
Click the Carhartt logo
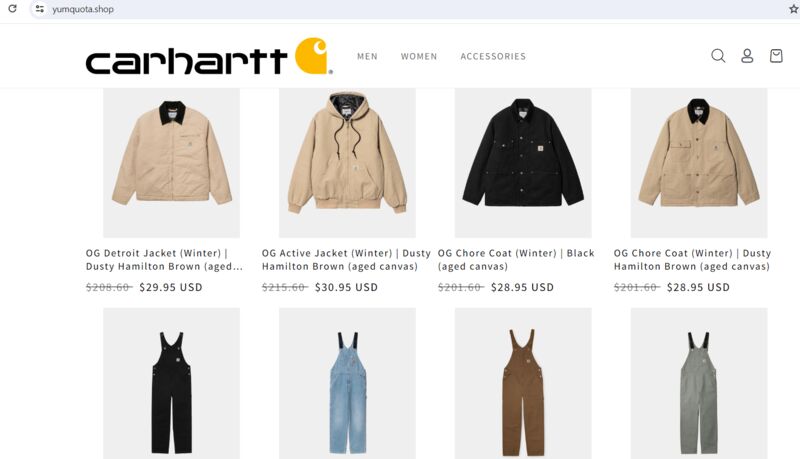pyautogui.click(x=209, y=56)
